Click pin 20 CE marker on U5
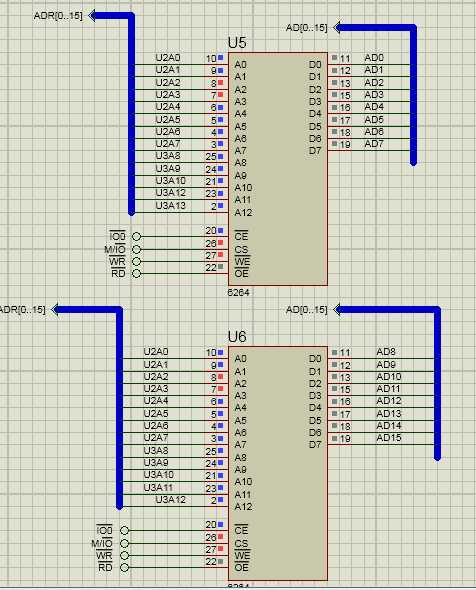The width and height of the screenshot is (476, 590). 221,230
